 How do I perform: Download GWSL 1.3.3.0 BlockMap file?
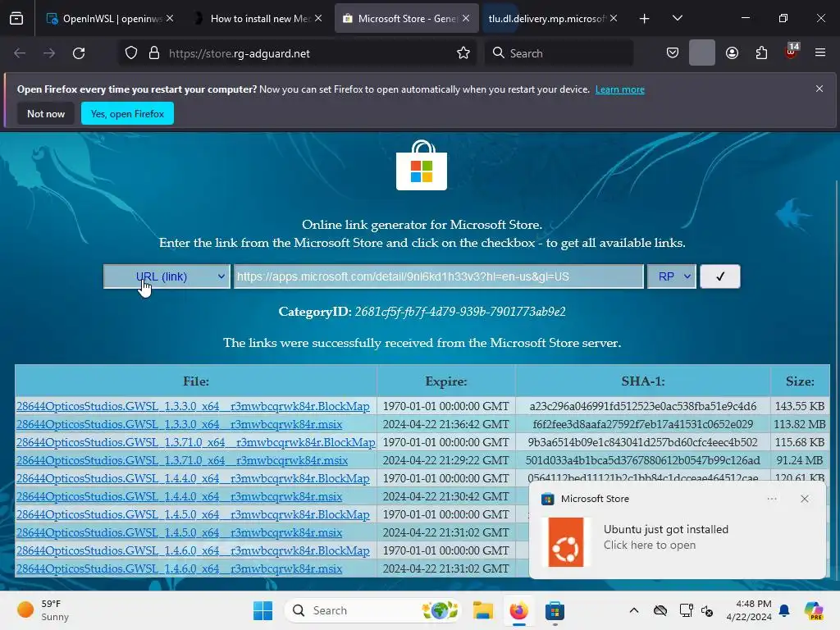pos(193,406)
